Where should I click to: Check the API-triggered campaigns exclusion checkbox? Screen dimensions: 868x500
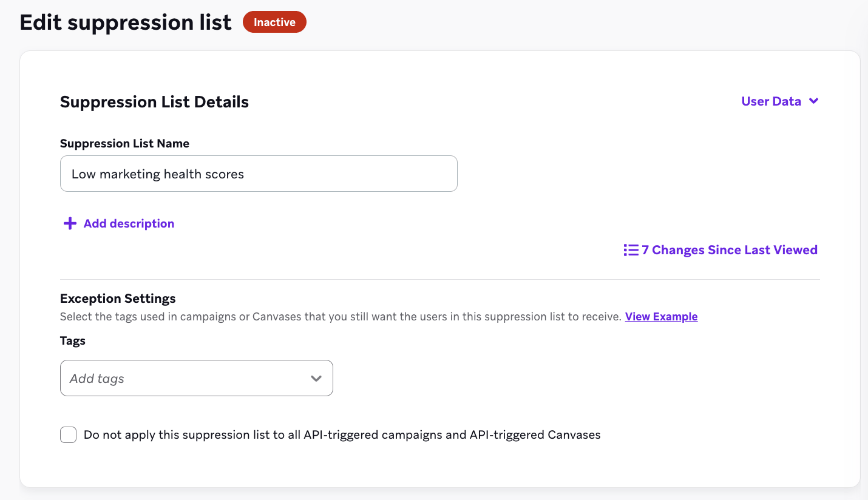pos(68,434)
